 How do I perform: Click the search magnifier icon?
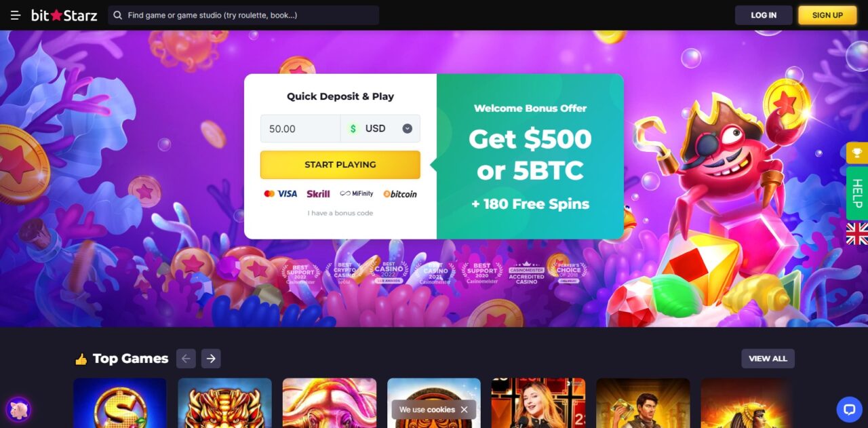coord(118,15)
